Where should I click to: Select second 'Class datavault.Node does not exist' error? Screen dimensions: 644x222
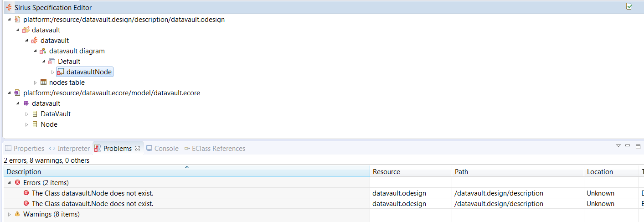[93, 203]
